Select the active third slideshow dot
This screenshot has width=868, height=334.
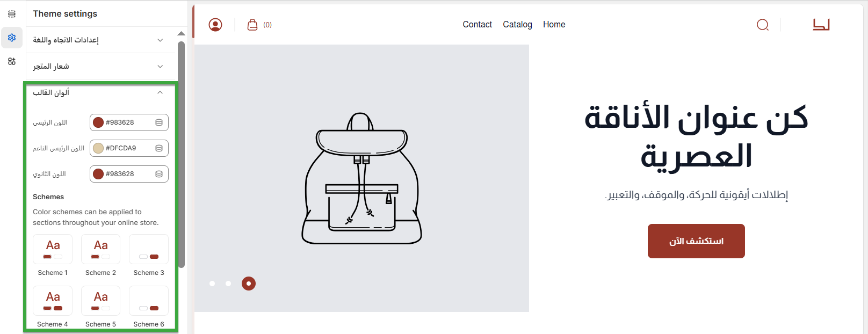tap(249, 284)
